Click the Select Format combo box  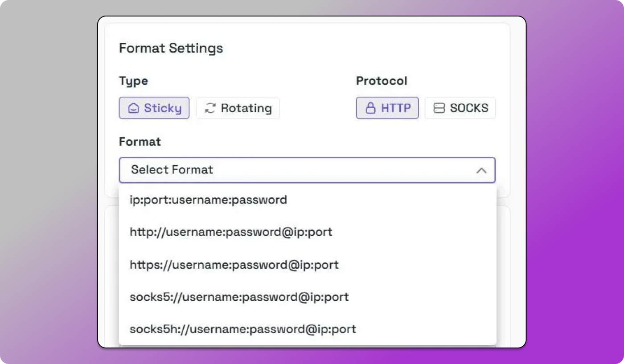pos(307,170)
